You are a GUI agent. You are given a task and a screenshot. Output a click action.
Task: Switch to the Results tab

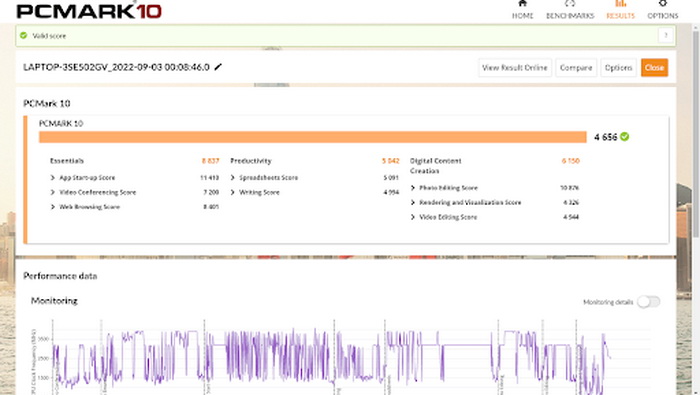coord(620,10)
